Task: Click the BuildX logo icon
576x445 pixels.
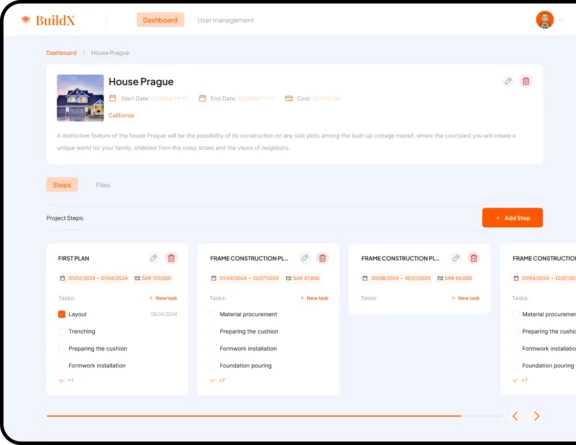Action: click(26, 19)
